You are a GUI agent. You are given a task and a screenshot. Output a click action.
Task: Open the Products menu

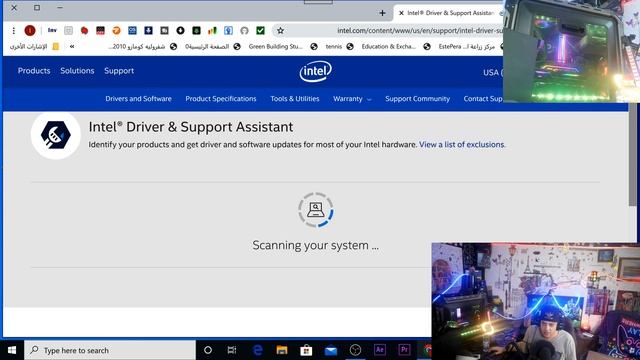(x=34, y=71)
